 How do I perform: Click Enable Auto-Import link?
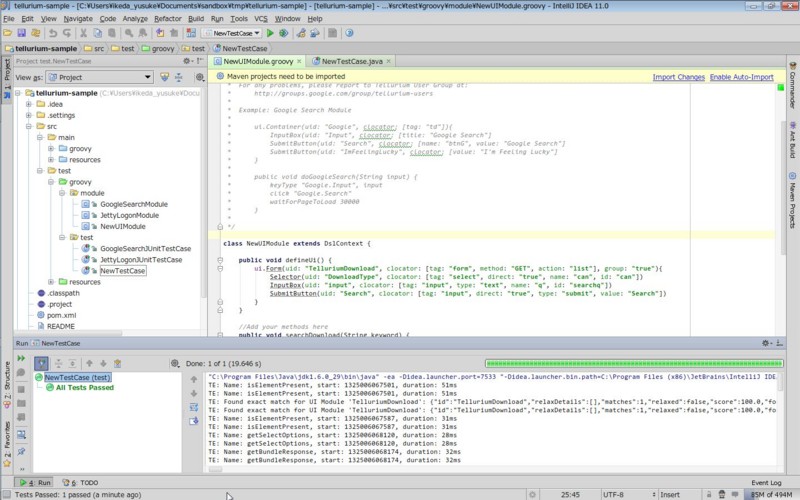pos(741,77)
